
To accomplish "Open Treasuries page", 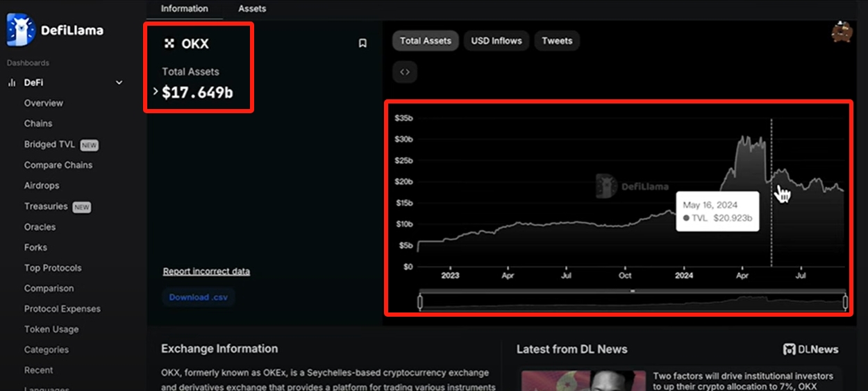I will point(46,206).
